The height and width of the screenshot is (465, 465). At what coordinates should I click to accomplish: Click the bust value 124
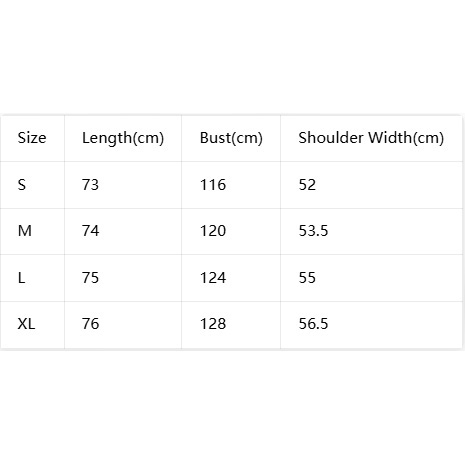(x=213, y=277)
